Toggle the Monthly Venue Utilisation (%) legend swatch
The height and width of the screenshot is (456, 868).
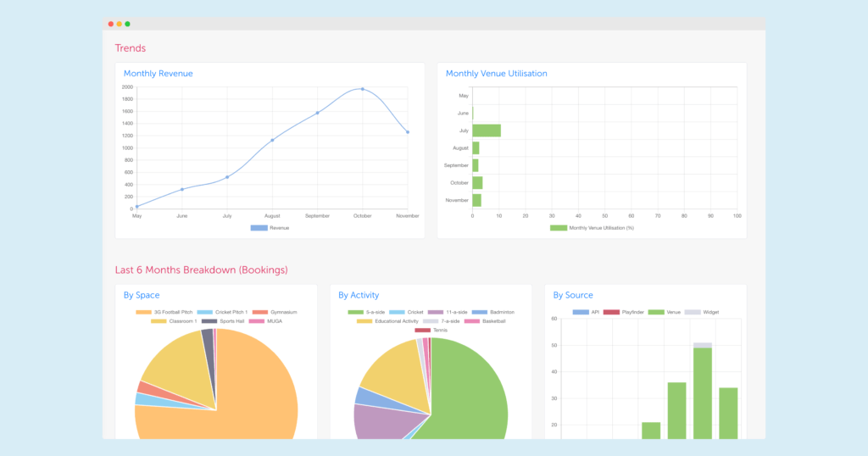(559, 228)
